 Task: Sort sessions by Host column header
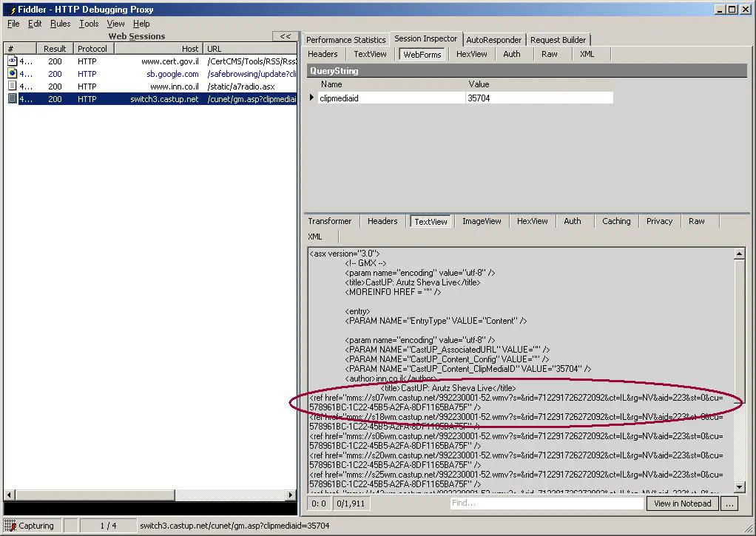pyautogui.click(x=158, y=49)
